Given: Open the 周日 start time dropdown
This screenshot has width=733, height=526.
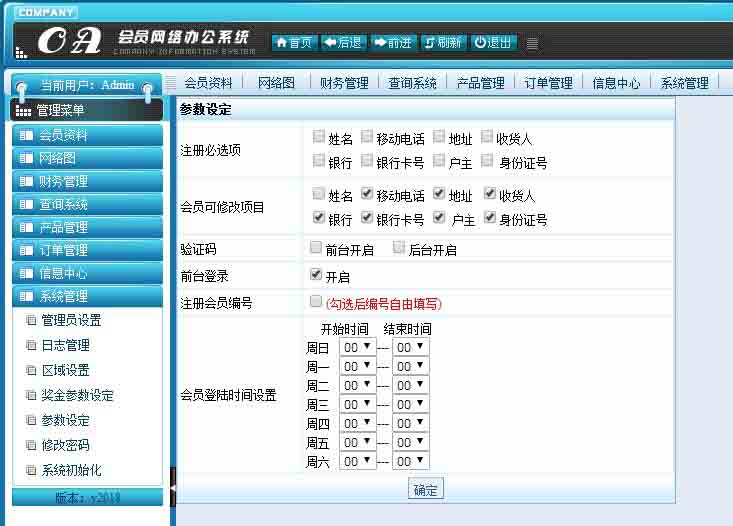Looking at the screenshot, I should [x=358, y=348].
